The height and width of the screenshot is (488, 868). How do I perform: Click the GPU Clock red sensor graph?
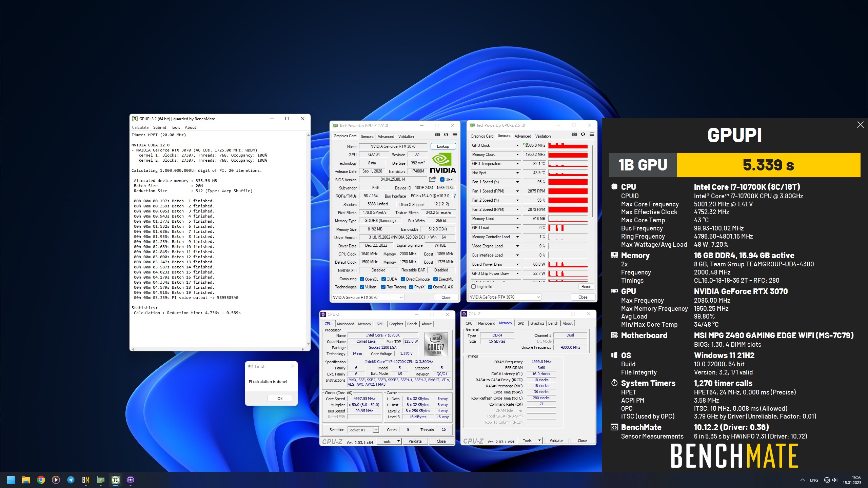pos(568,145)
